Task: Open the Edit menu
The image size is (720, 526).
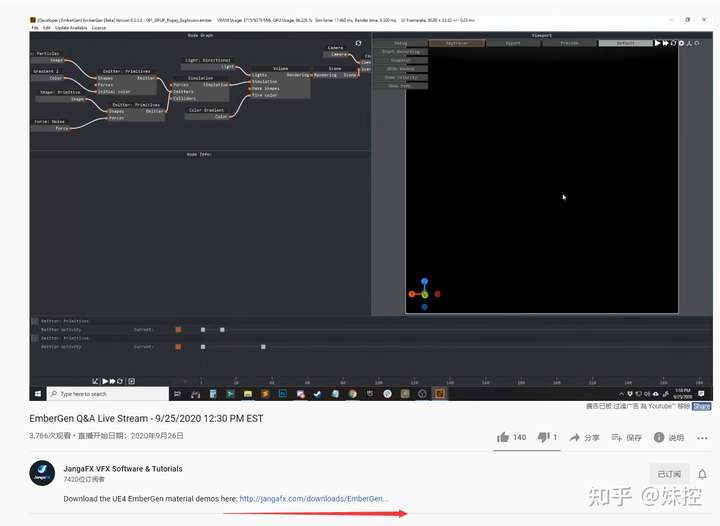Action: (x=47, y=28)
